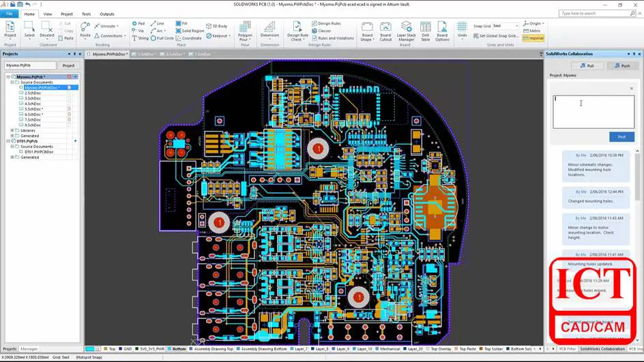Open Board Cutout tool
Screen dimensions: 644x362
[385, 31]
